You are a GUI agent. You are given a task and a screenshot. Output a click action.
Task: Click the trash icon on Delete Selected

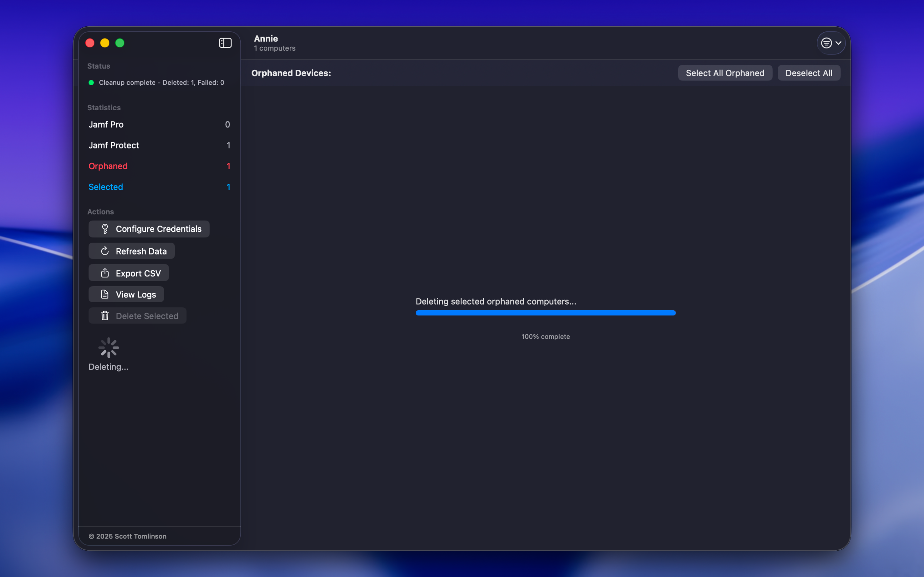pos(105,316)
